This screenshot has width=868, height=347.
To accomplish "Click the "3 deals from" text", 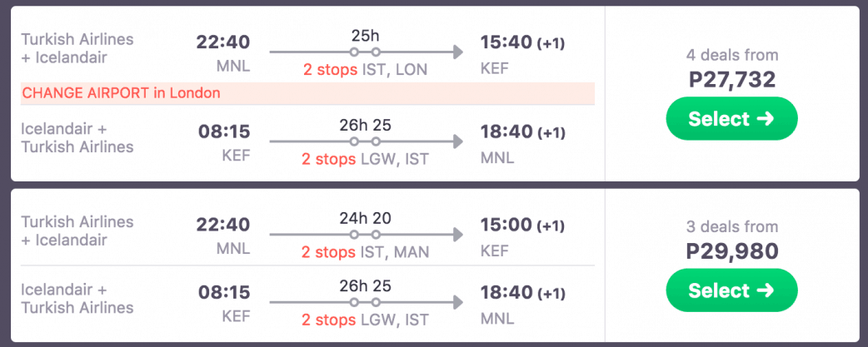I will (732, 226).
